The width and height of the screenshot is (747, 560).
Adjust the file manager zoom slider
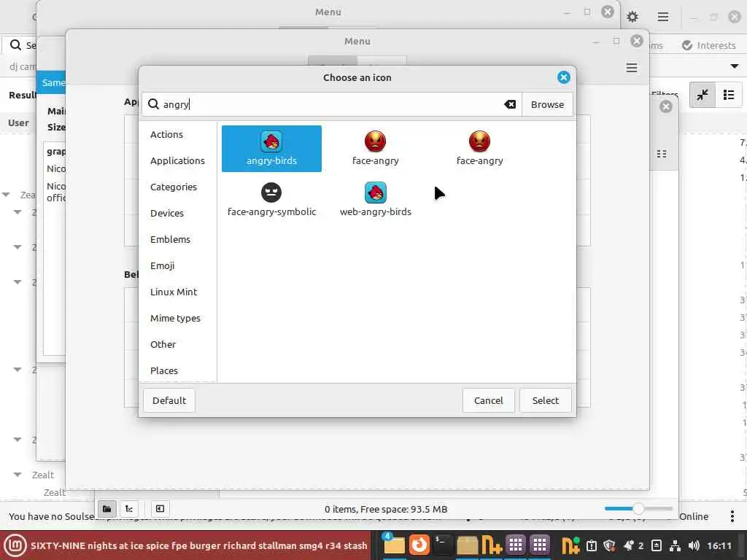point(638,508)
